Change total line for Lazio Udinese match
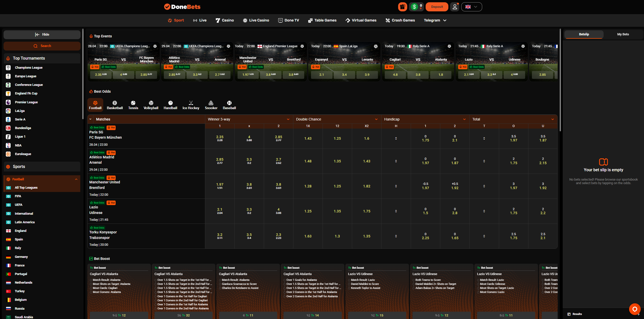 tap(484, 211)
